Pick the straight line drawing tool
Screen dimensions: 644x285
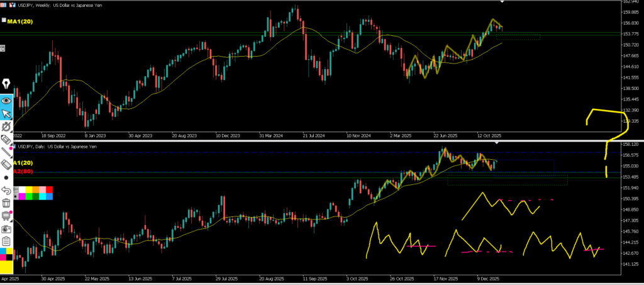point(7,152)
